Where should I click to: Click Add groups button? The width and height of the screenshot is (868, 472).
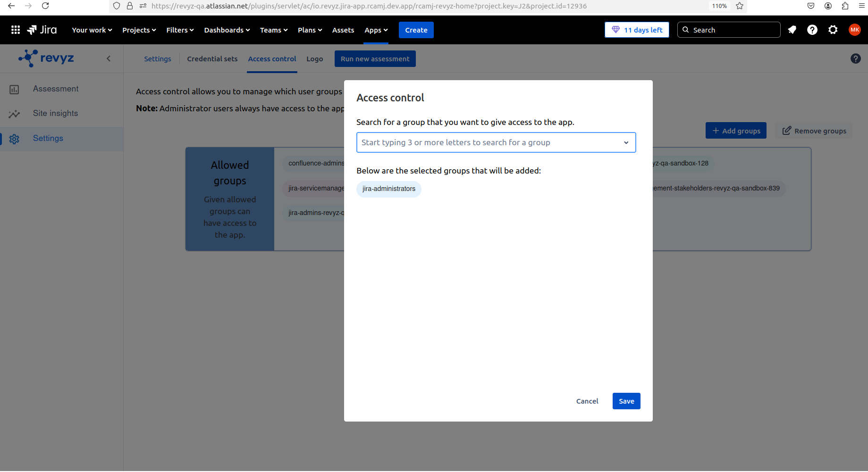point(736,131)
